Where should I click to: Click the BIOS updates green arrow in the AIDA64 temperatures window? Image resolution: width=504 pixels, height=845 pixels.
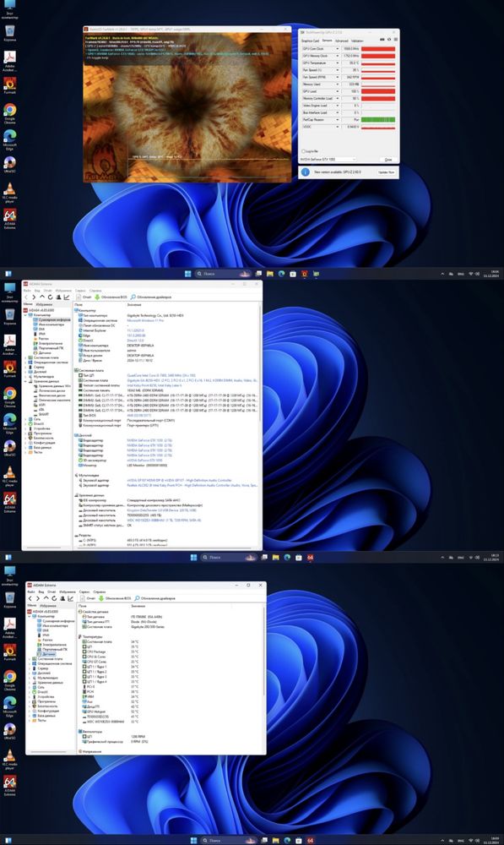(100, 598)
